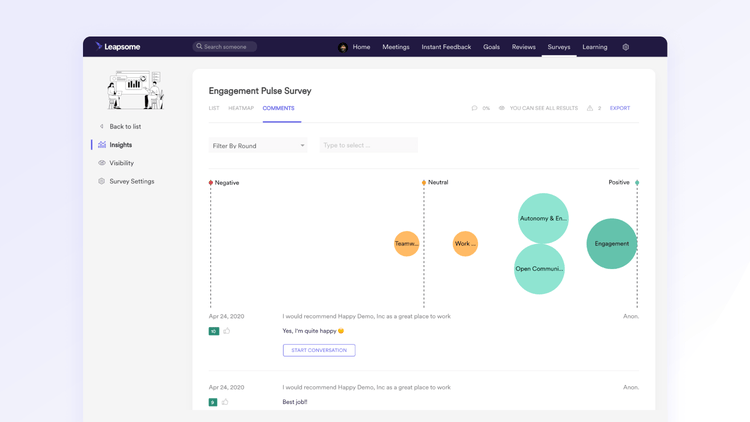750x422 pixels.
Task: Click the red Negative marker
Action: [x=210, y=183]
